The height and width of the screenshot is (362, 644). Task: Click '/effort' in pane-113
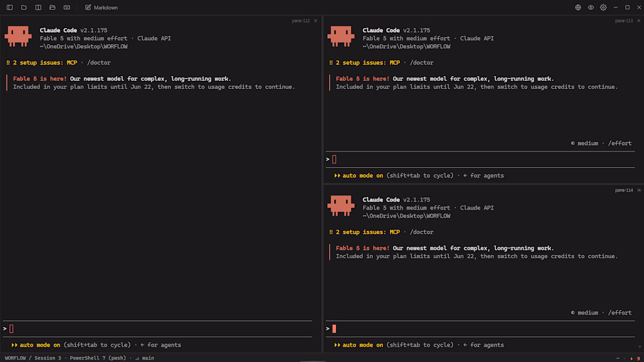(620, 144)
